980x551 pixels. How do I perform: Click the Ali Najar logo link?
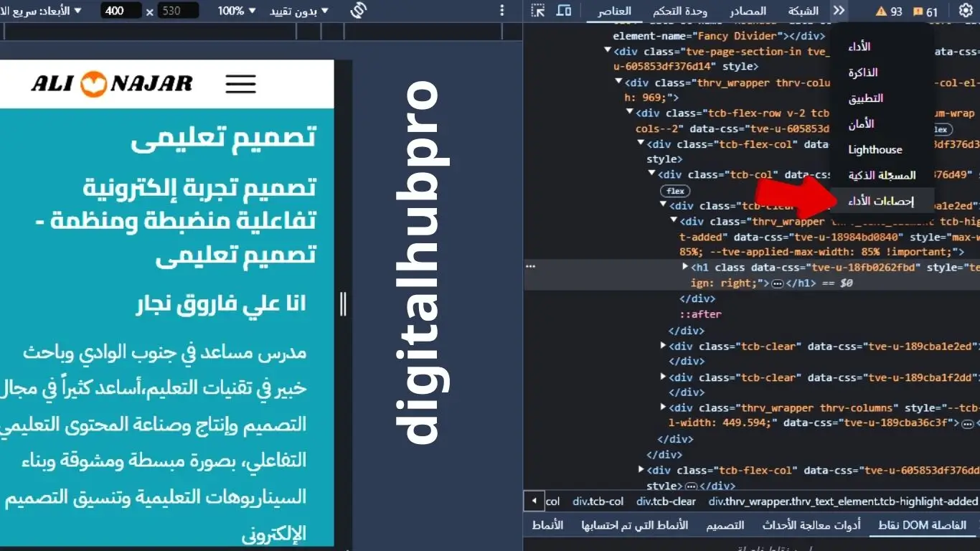point(111,84)
